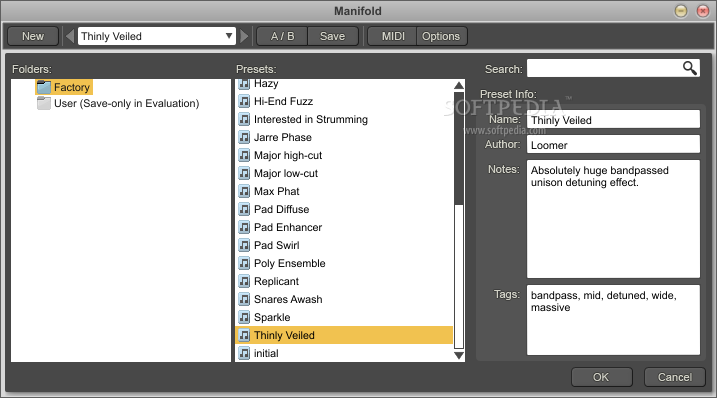Select User (Save-only in Evaluation) folder
717x398 pixels.
point(118,103)
